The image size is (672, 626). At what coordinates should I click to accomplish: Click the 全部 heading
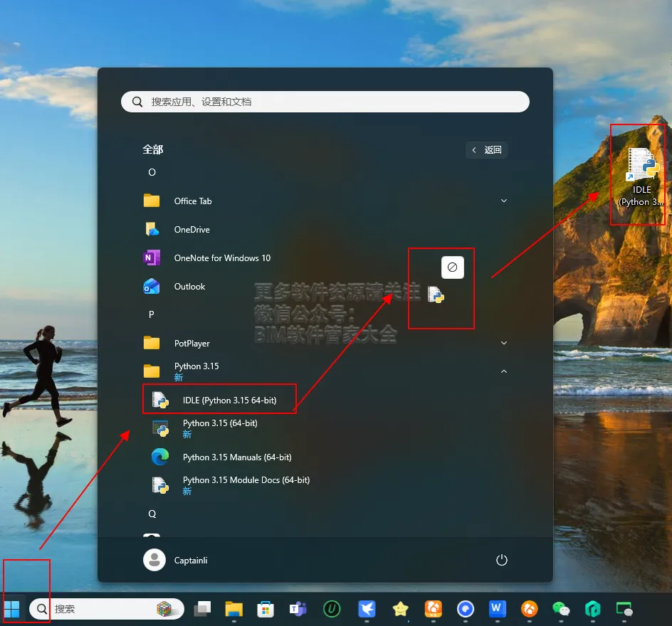pyautogui.click(x=152, y=149)
